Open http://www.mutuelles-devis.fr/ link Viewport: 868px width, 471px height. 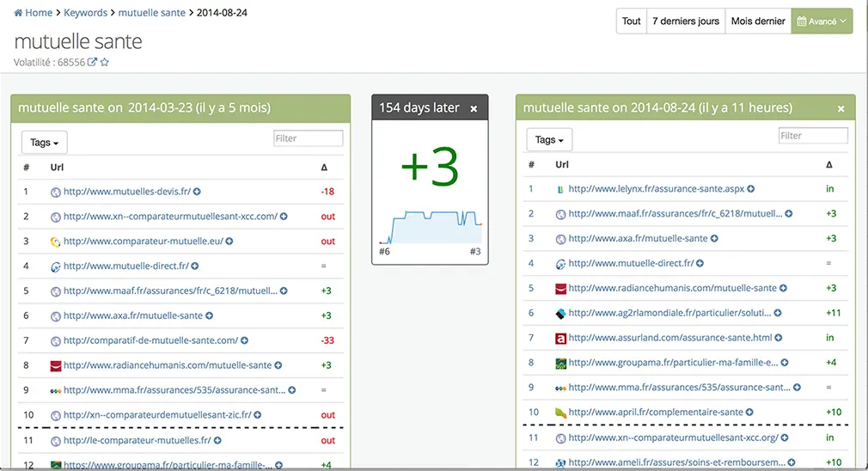coord(127,192)
